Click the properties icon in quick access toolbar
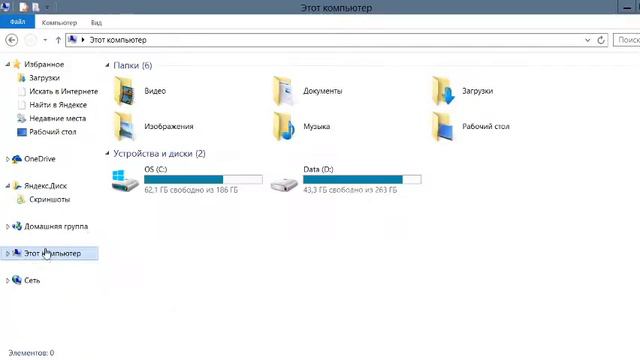This screenshot has height=360, width=640. tap(24, 7)
